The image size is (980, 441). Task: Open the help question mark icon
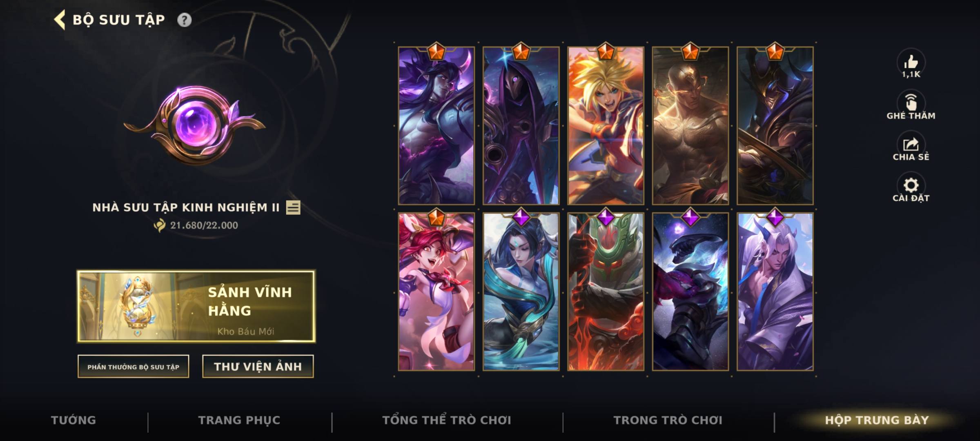pos(184,20)
